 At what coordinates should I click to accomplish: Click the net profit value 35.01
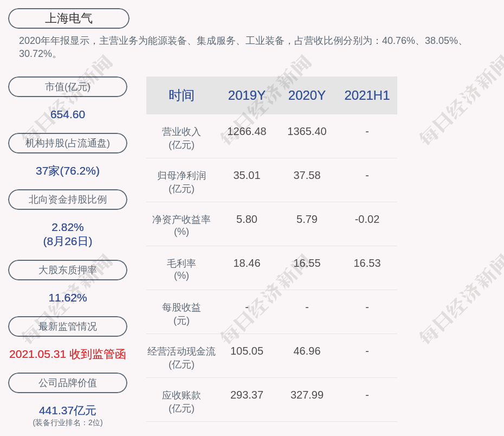click(247, 176)
